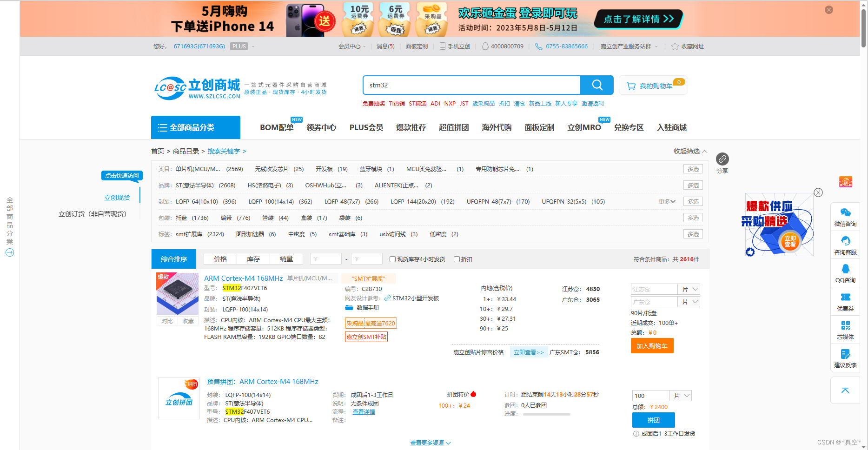
Task: Open STM32F407VET6 product thumbnail
Action: click(177, 294)
